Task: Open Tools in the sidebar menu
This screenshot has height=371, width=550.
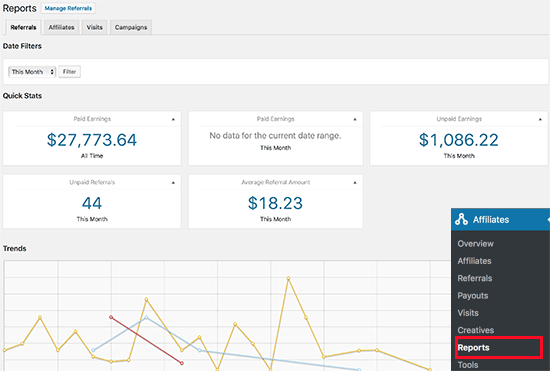Action: point(468,365)
